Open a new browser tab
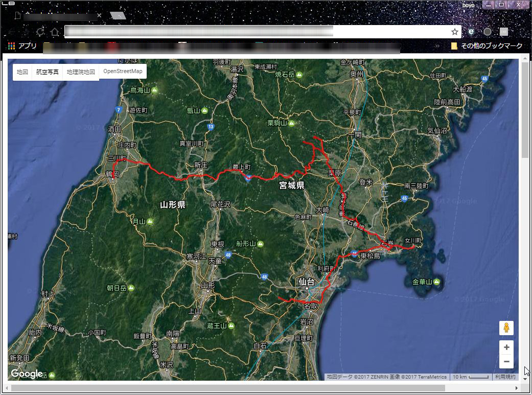 118,16
